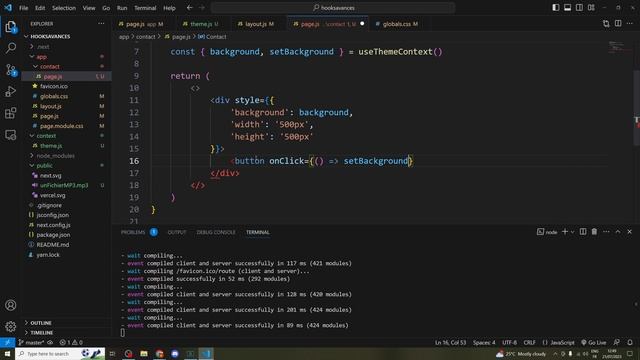Start server with Go Live button
The width and height of the screenshot is (640, 360).
[x=593, y=342]
